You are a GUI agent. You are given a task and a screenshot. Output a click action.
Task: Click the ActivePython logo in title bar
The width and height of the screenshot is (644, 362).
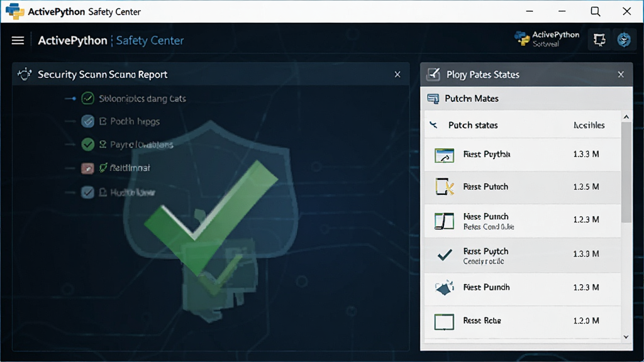point(15,11)
